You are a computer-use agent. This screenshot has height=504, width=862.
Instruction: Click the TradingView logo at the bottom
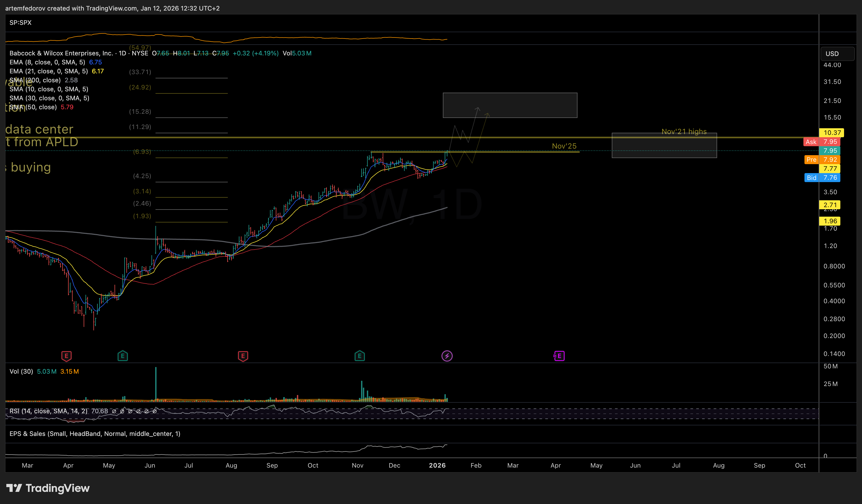click(x=48, y=488)
